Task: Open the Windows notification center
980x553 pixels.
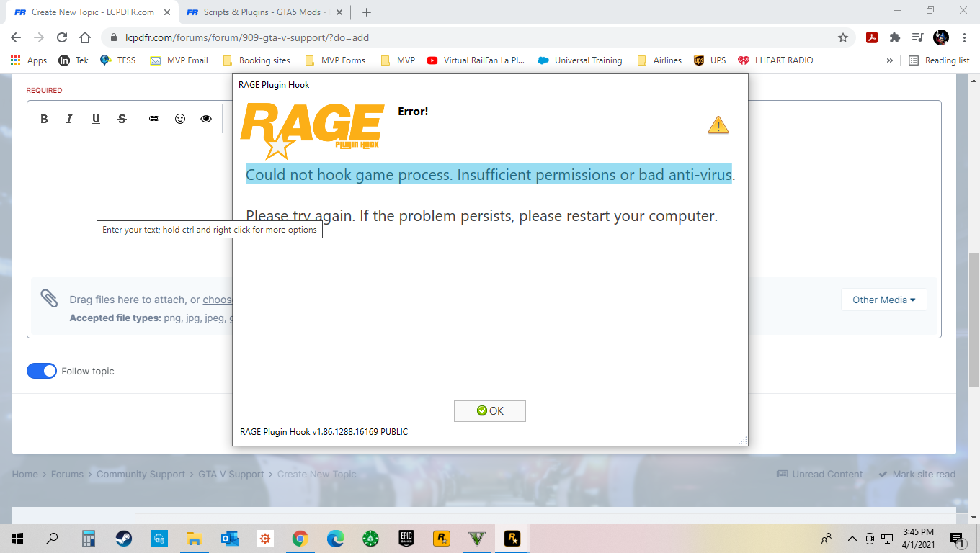Action: [958, 538]
